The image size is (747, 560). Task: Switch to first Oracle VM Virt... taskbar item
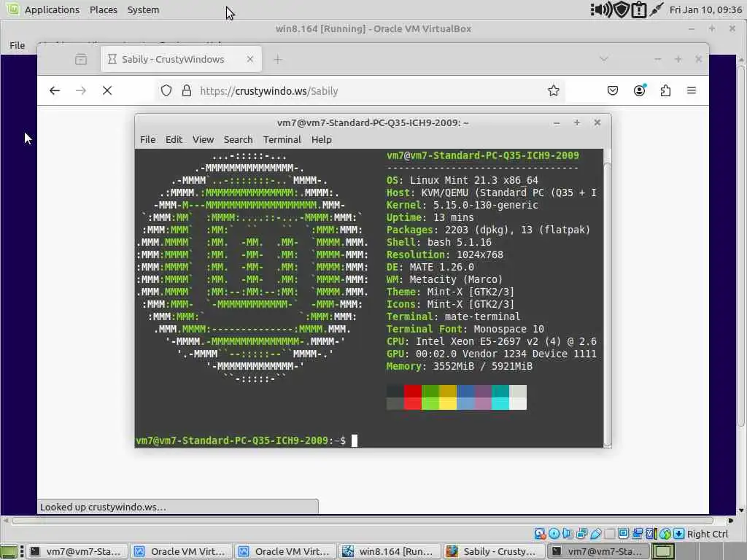[x=181, y=551]
